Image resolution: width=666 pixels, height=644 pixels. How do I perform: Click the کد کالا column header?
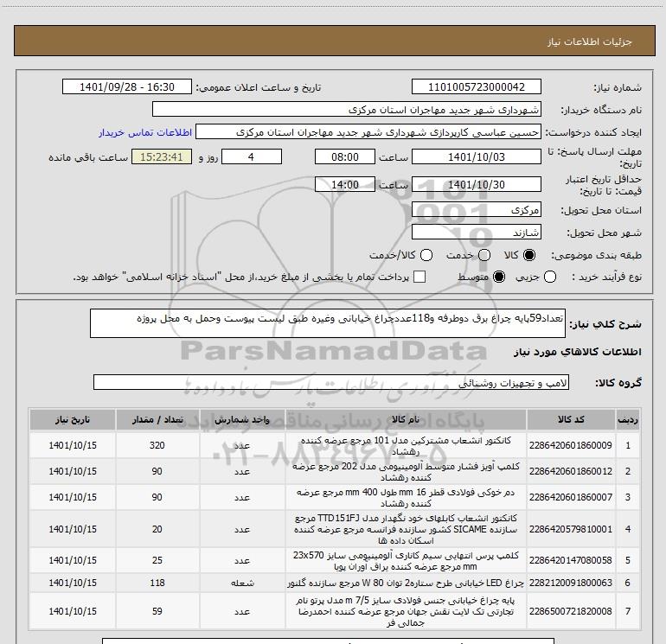(x=571, y=419)
